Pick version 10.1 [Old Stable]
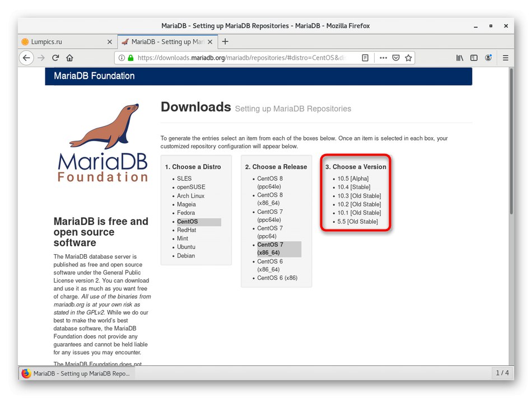This screenshot has height=398, width=532. (360, 213)
